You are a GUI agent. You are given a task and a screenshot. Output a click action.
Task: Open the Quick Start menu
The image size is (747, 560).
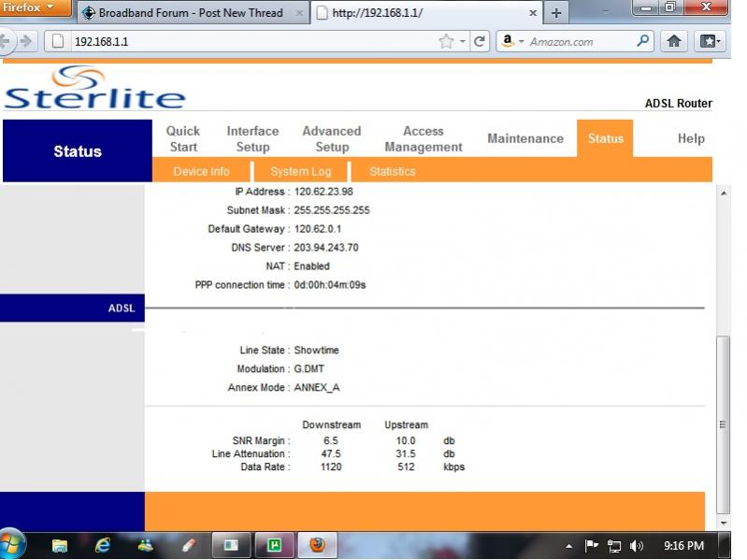(x=183, y=138)
